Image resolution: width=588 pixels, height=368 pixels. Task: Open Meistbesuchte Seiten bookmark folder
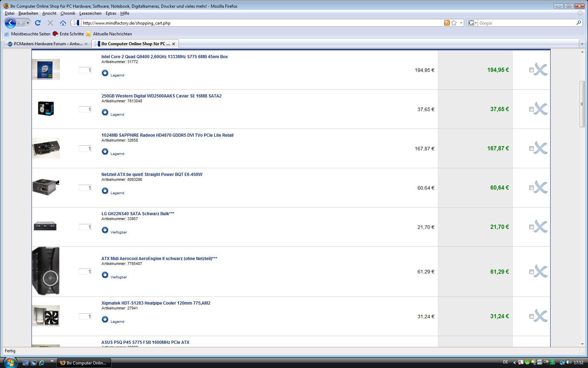click(27, 34)
